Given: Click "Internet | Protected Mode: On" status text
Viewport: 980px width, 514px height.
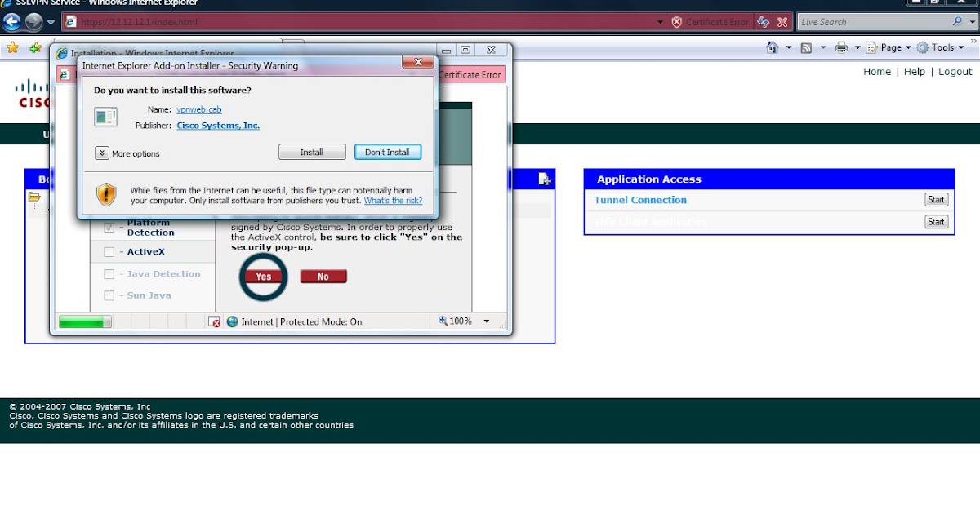Looking at the screenshot, I should tap(301, 322).
